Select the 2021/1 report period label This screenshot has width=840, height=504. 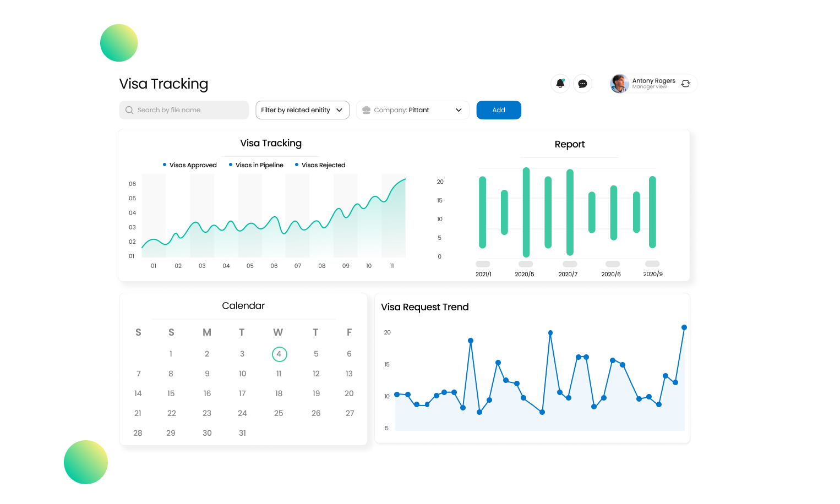pos(483,274)
